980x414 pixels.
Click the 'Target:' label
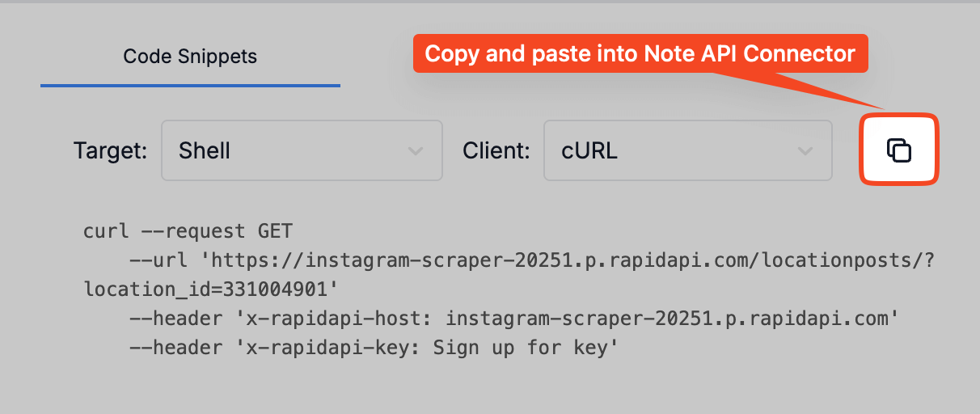[x=110, y=150]
